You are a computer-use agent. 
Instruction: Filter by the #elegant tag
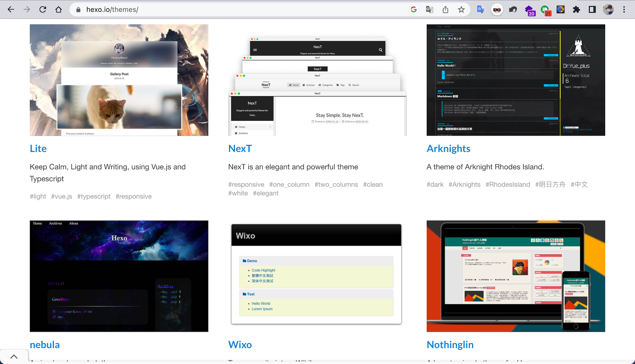point(266,193)
